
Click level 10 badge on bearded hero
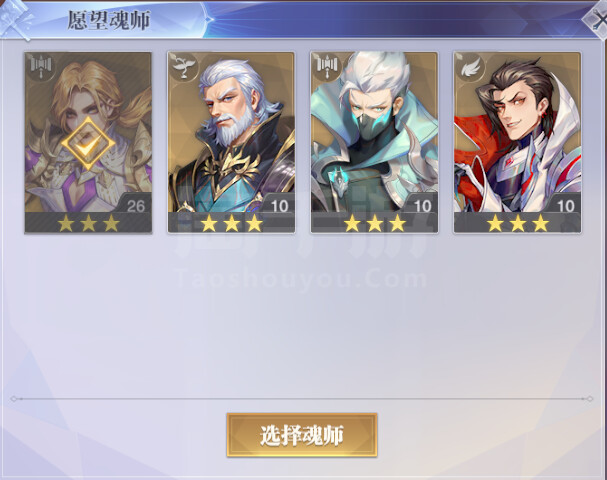click(278, 204)
